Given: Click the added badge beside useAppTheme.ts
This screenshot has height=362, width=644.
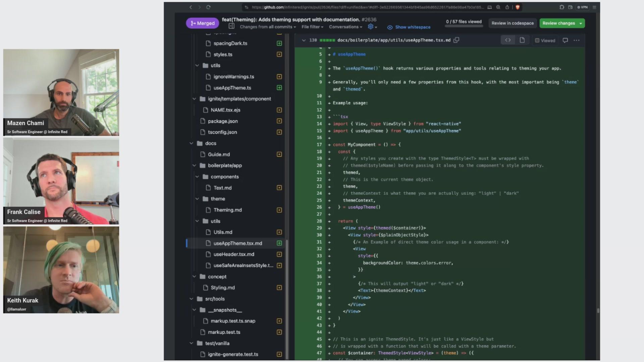Looking at the screenshot, I should [x=279, y=87].
